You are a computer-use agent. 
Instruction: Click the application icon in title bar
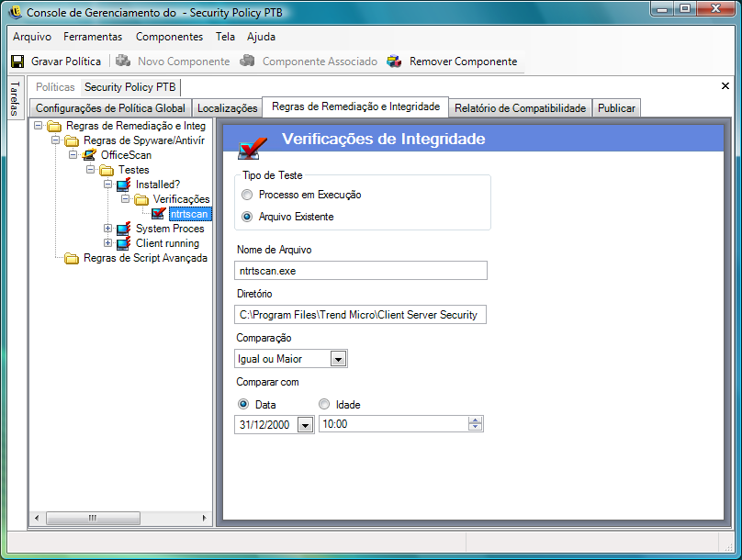point(15,12)
